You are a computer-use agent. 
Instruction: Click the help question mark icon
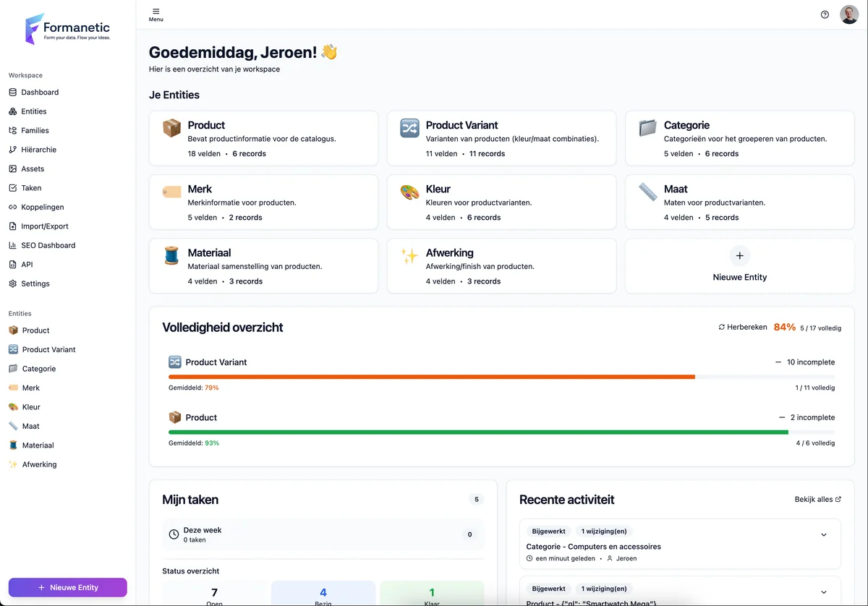click(825, 14)
